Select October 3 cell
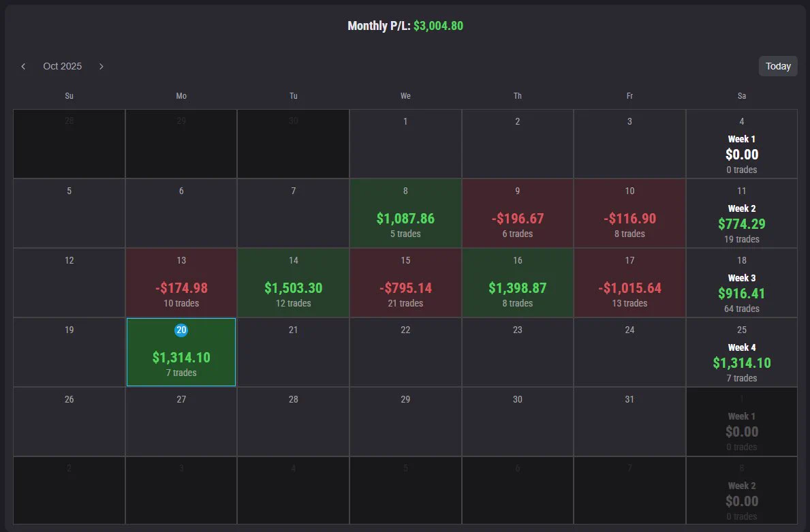 click(629, 144)
